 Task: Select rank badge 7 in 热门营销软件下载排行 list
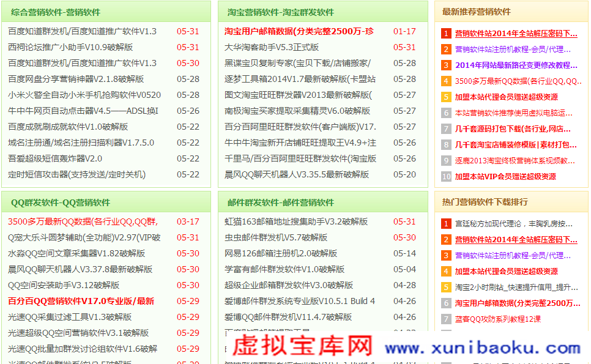446,319
